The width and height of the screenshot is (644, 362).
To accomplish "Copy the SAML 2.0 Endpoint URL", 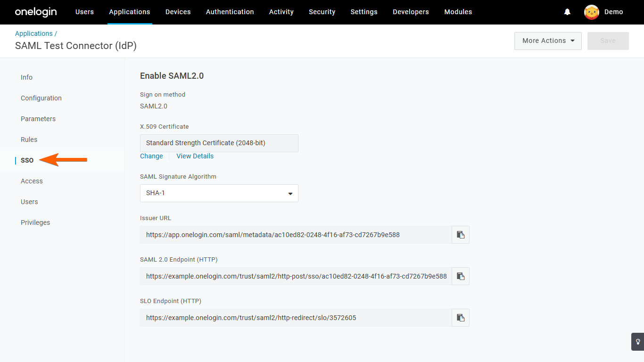I will pos(461,276).
